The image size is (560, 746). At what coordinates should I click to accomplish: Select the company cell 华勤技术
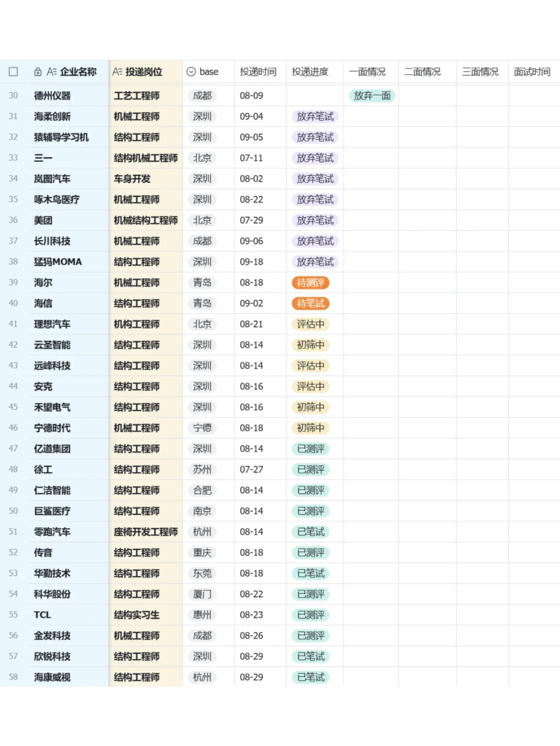click(x=68, y=573)
